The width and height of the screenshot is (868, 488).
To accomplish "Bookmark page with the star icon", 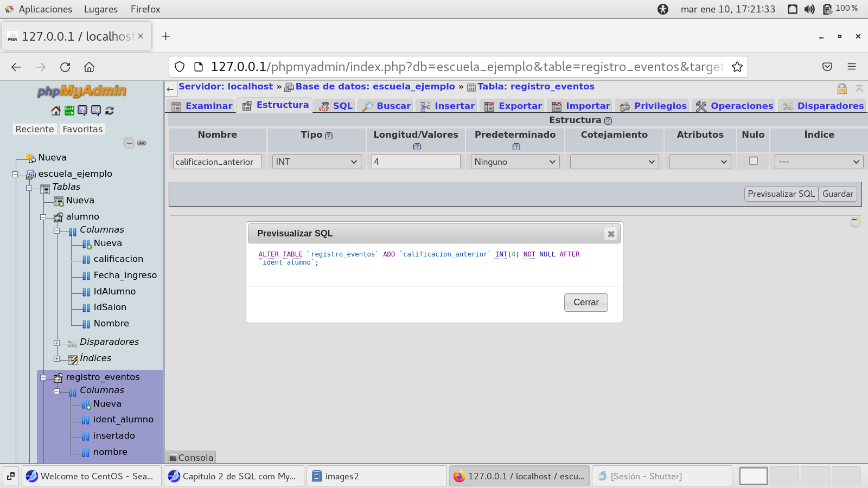I will coord(737,67).
